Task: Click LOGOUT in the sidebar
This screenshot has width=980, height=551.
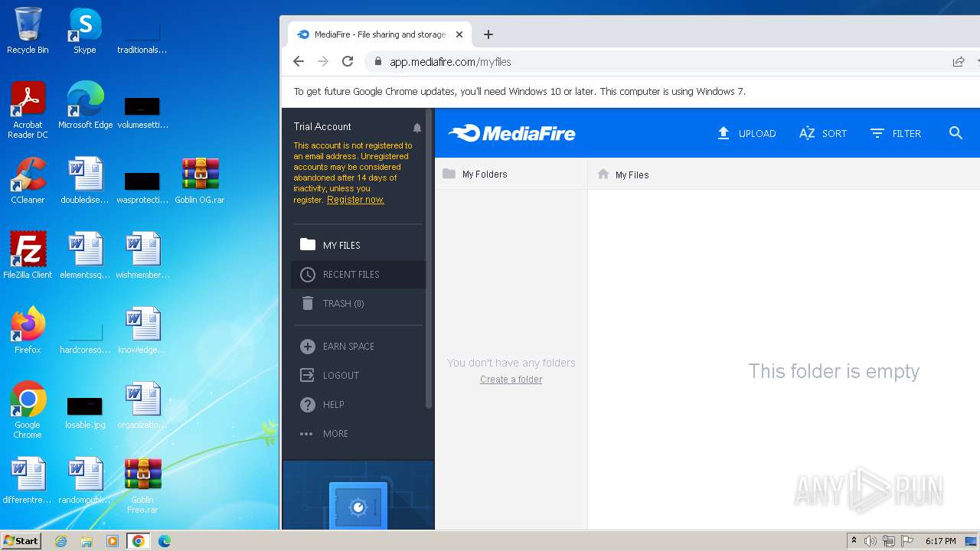Action: coord(358,375)
